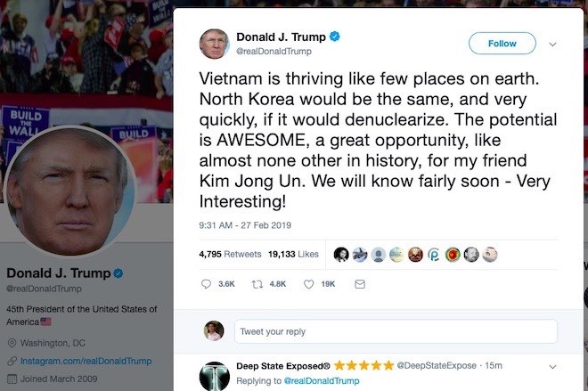588x391 pixels.
Task: Click the retweet arrows icon
Action: pos(257,284)
